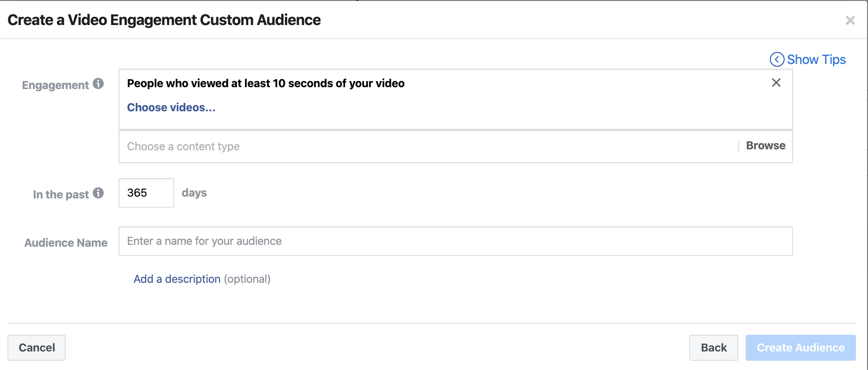Click Add a description link
Viewport: 868px width, 370px height.
coord(177,279)
